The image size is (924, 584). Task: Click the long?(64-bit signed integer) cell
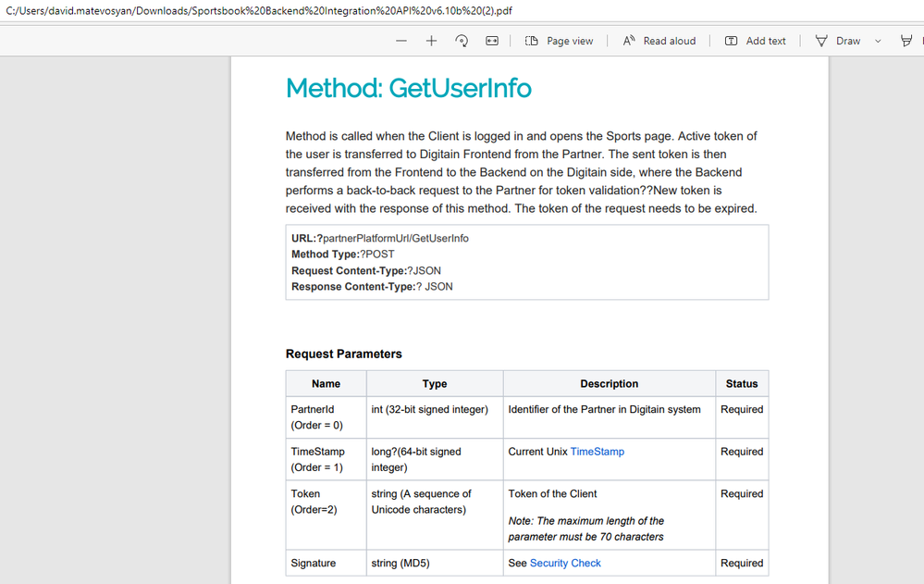click(x=435, y=460)
